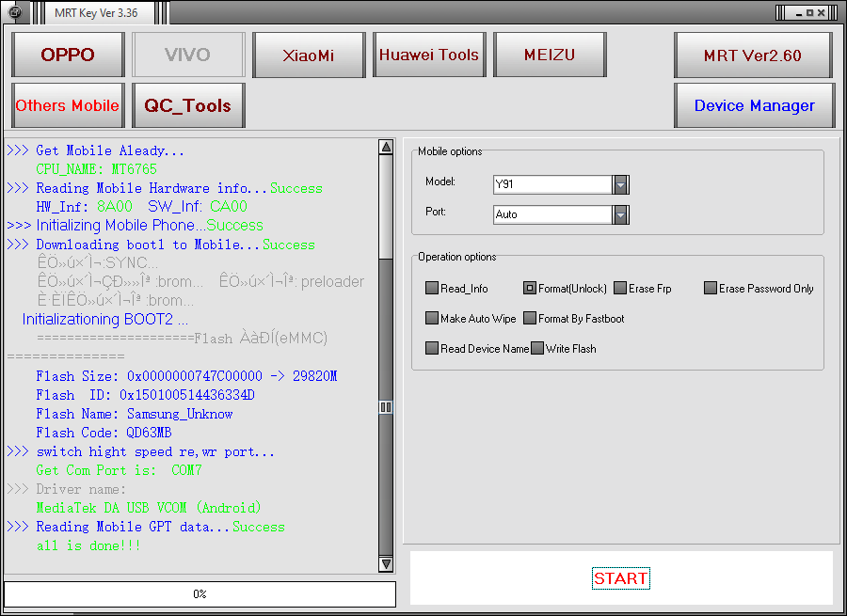Image resolution: width=847 pixels, height=616 pixels.
Task: Click 'Get Com Port is: COM7' line
Action: (119, 470)
